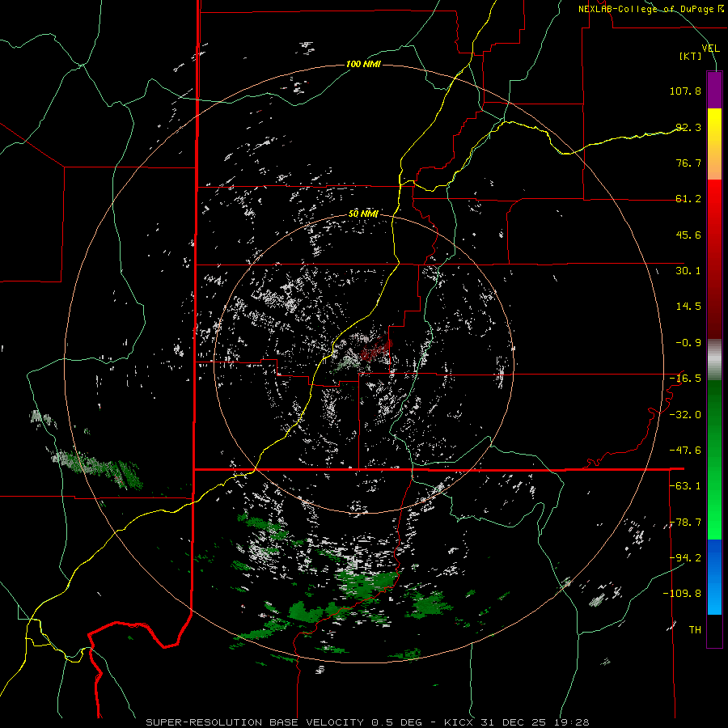
Task: Click the "50 NMI" range ring label
Action: tap(363, 214)
